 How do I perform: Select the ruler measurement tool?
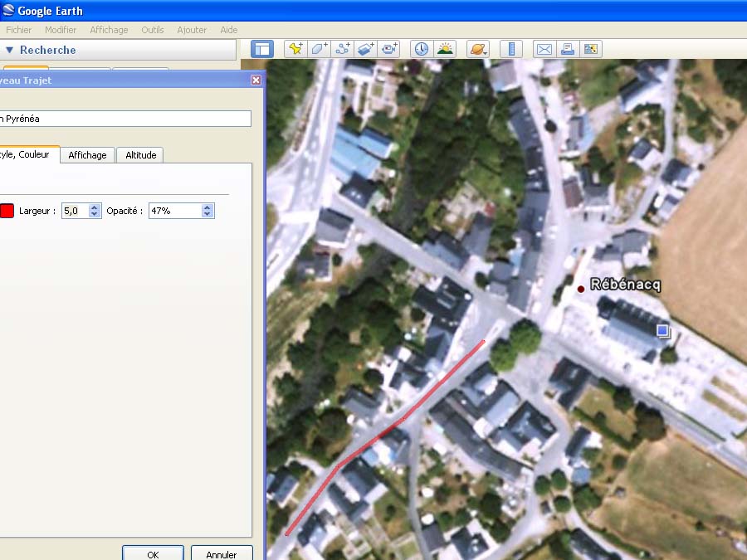click(510, 49)
